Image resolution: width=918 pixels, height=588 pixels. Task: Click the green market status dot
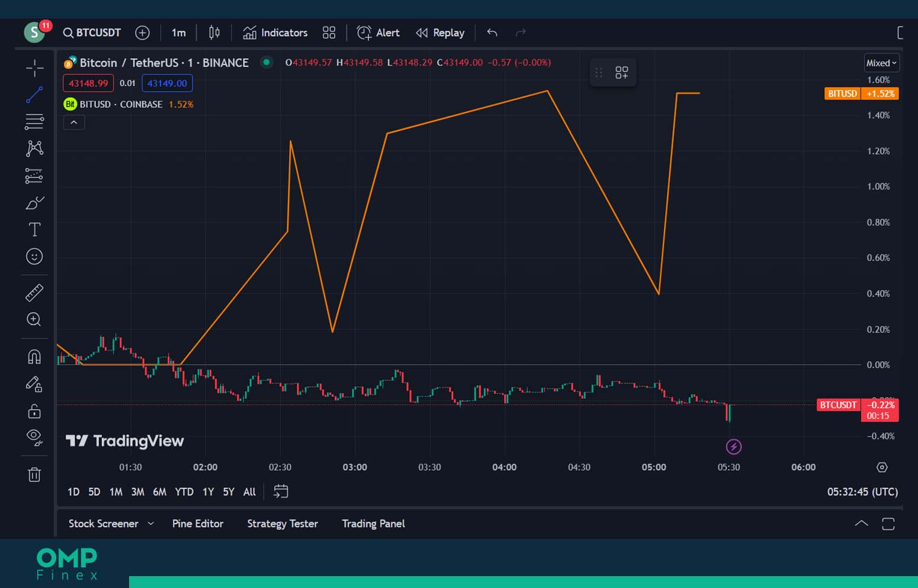(x=267, y=62)
